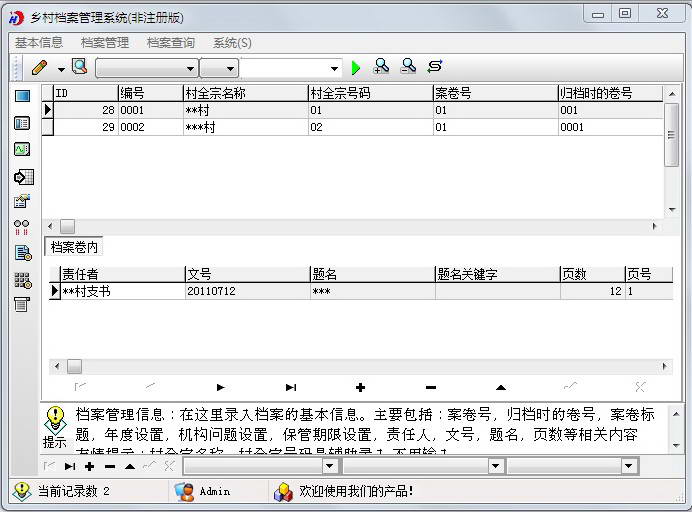Click the cell **村支书

(x=122, y=291)
